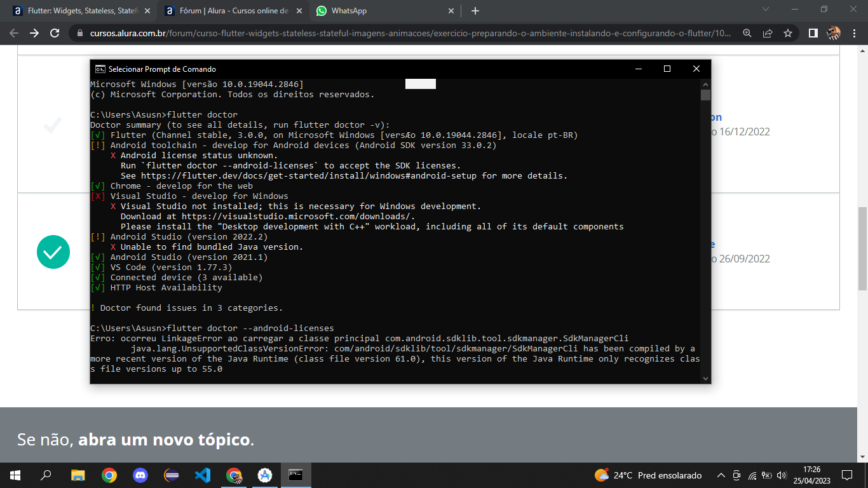Click the 'VS Code (version 1.77.3)' line
Screen dimensions: 868x488
pos(161,268)
